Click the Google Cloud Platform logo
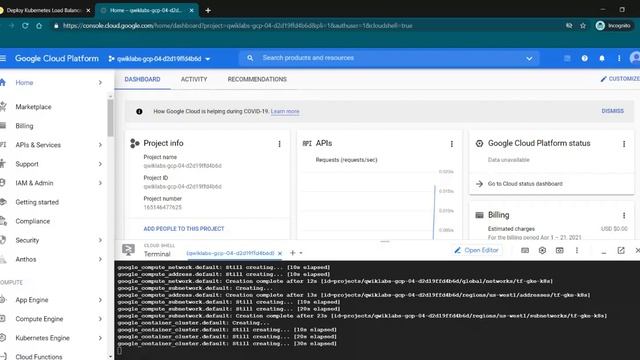Image resolution: width=640 pixels, height=360 pixels. point(57,58)
